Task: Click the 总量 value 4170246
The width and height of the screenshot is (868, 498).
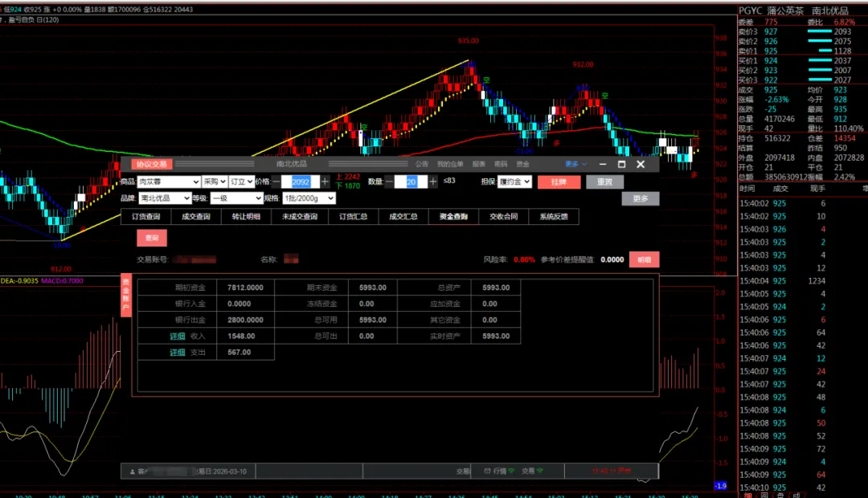Action: coord(780,119)
